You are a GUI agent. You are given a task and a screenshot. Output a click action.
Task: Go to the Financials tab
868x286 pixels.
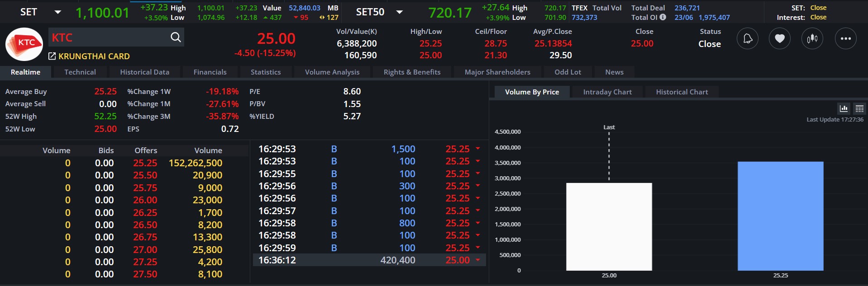[210, 72]
